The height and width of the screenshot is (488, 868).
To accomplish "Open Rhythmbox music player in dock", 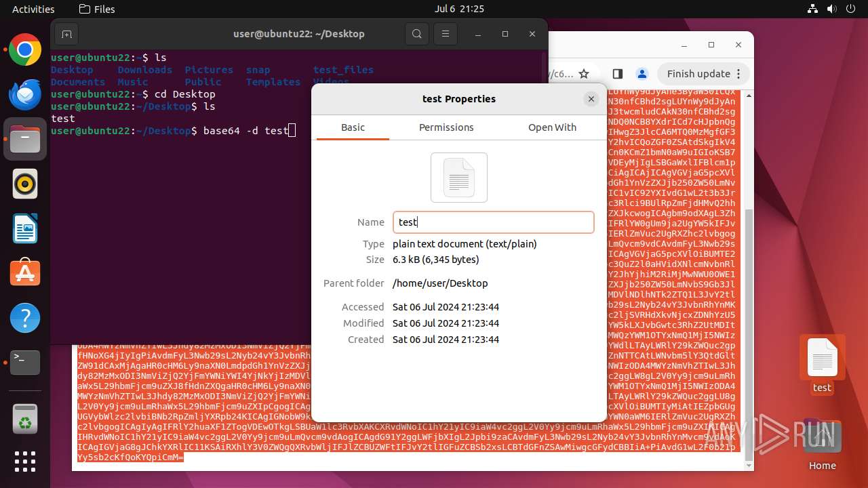I will 25,184.
